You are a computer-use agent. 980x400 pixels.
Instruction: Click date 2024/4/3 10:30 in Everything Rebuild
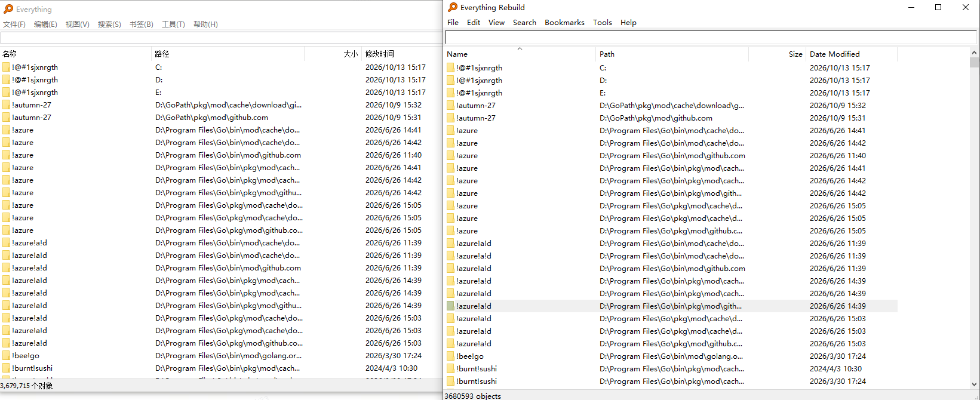tap(836, 369)
